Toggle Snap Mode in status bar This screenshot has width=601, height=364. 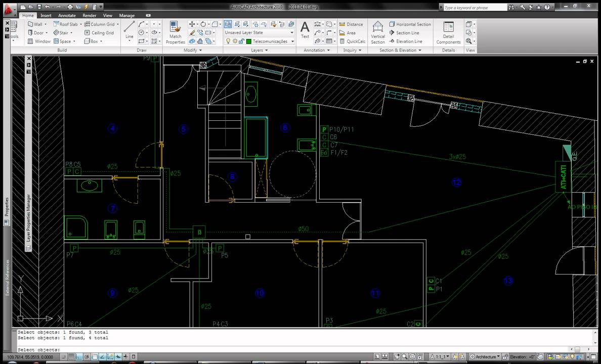63,357
